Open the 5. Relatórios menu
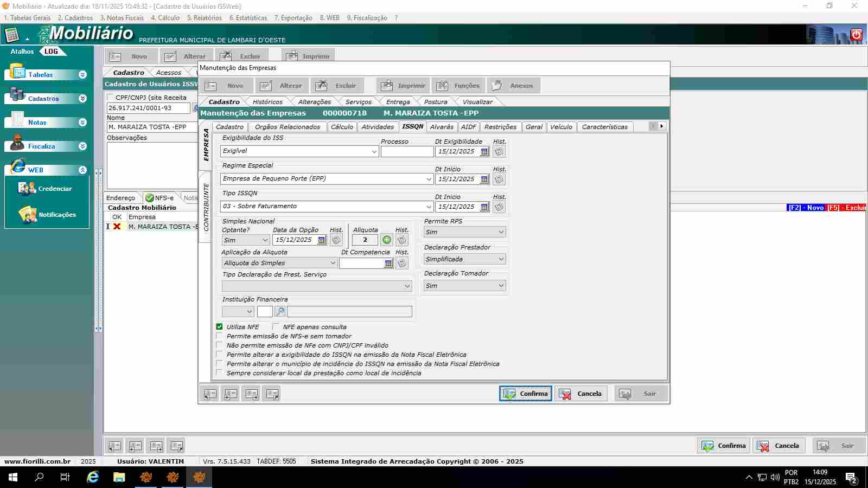868x488 pixels. pos(204,18)
